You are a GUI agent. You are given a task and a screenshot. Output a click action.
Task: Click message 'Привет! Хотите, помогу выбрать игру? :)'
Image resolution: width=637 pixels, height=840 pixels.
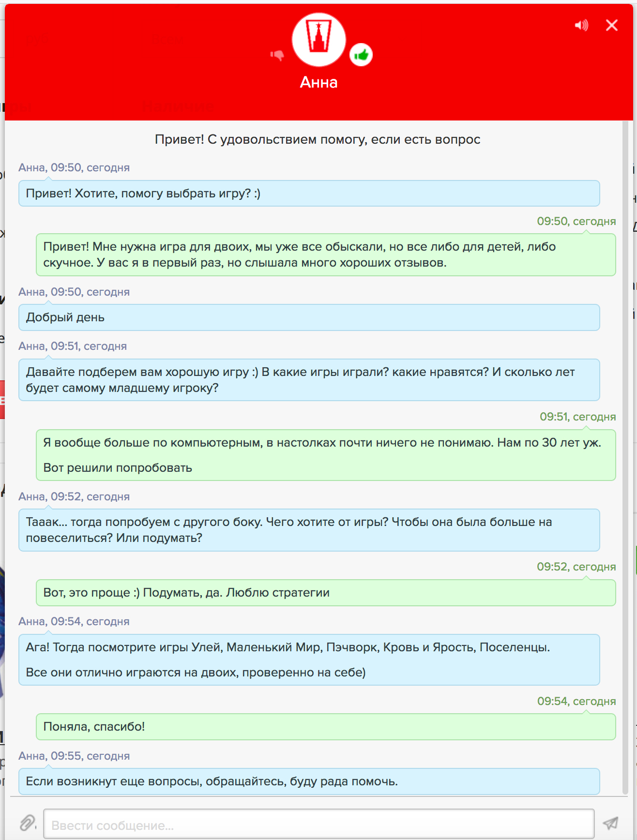309,194
